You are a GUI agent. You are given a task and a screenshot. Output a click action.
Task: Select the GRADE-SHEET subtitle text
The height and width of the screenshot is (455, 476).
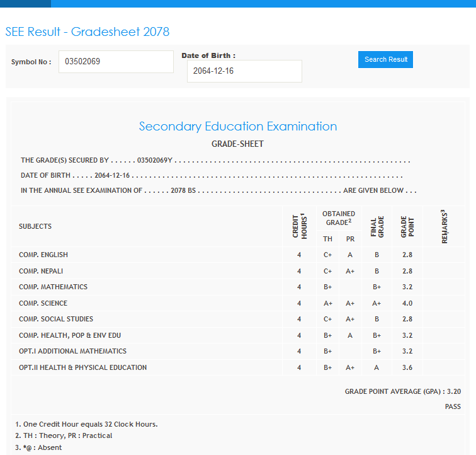coord(237,144)
